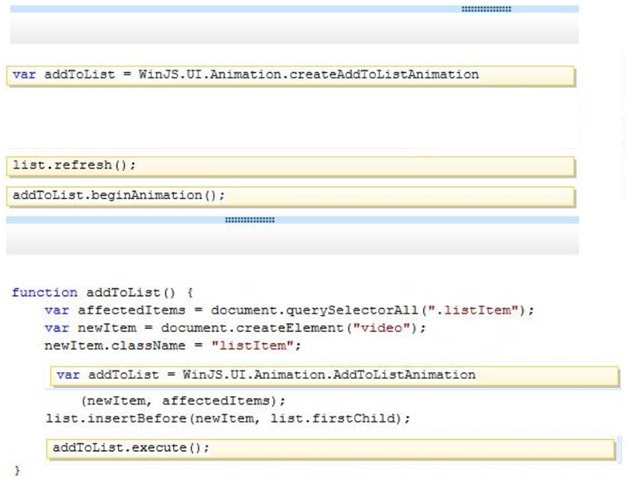
Task: Click the closing brace of addToList function
Action: pos(17,470)
